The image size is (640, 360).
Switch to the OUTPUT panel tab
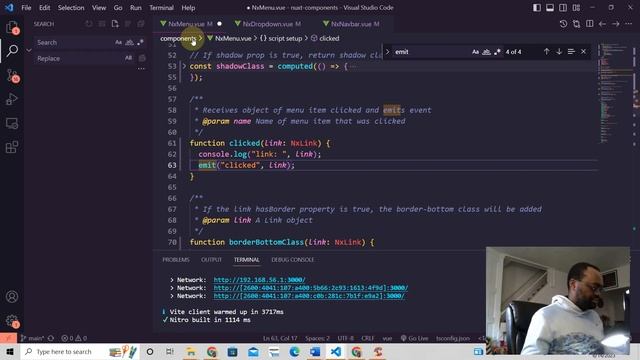[211, 260]
